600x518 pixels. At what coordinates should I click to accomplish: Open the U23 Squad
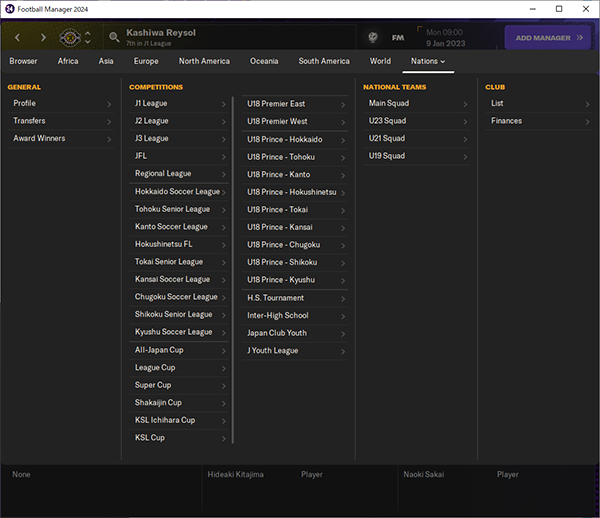pos(417,121)
